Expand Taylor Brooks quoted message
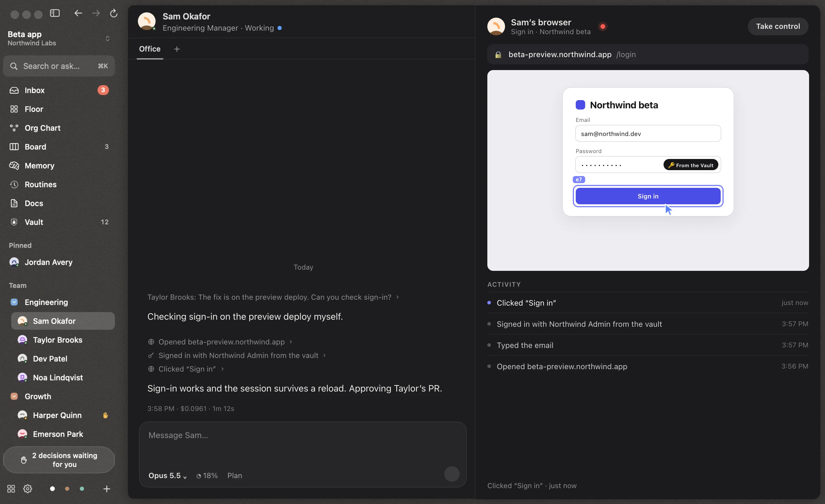Screen dimensions: 825x504 click(273, 297)
